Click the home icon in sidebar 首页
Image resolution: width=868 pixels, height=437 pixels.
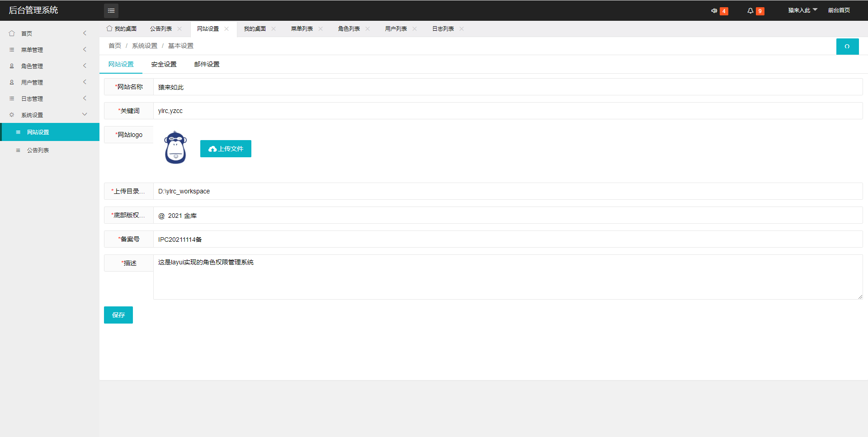point(12,33)
